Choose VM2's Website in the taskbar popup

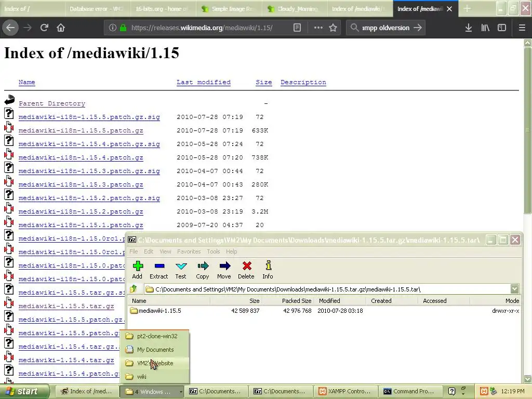(x=155, y=363)
